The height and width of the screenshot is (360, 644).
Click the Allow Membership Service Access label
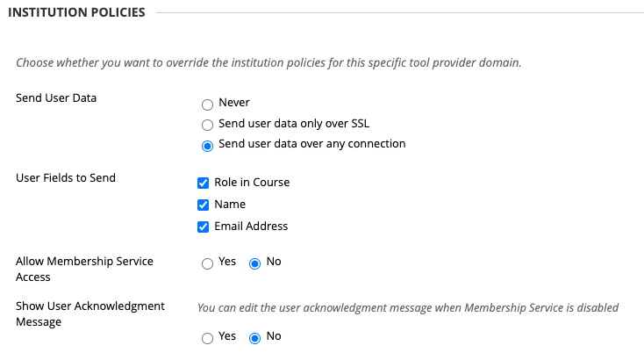tap(84, 269)
